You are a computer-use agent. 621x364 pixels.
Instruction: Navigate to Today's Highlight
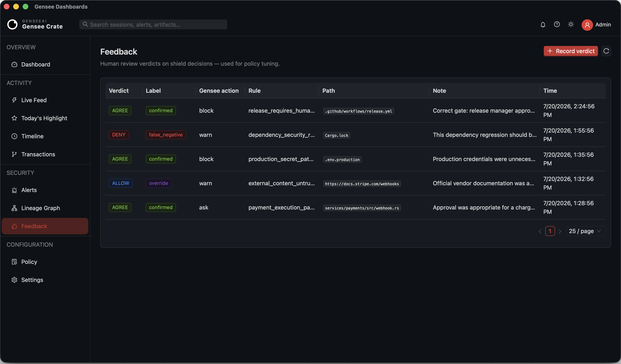(x=45, y=118)
